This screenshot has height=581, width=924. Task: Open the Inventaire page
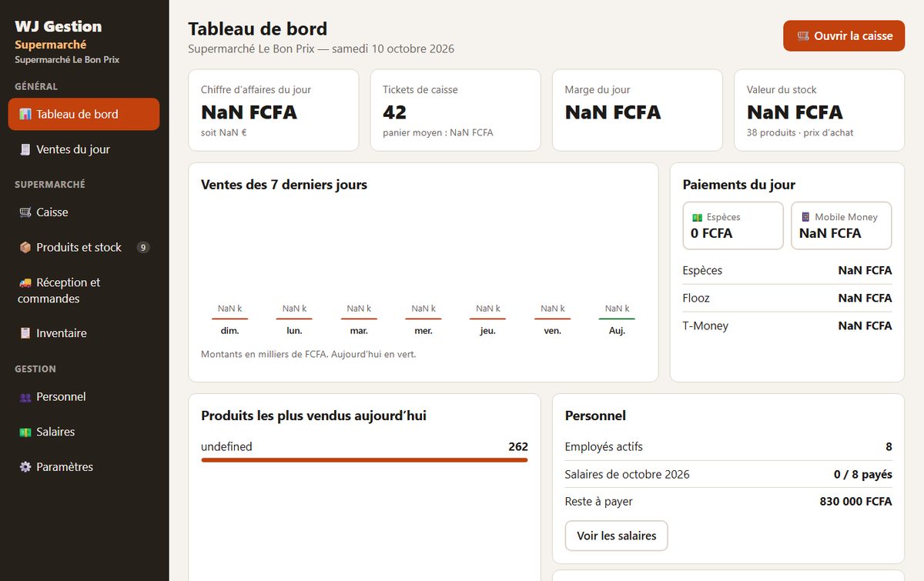coord(84,333)
